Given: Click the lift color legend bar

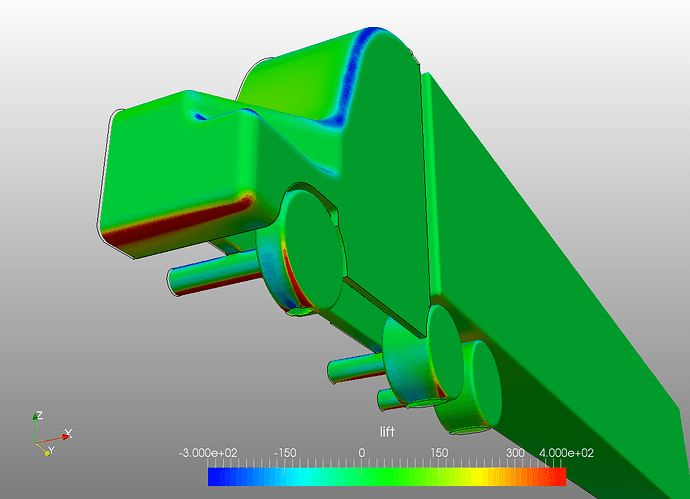Looking at the screenshot, I should (387, 477).
